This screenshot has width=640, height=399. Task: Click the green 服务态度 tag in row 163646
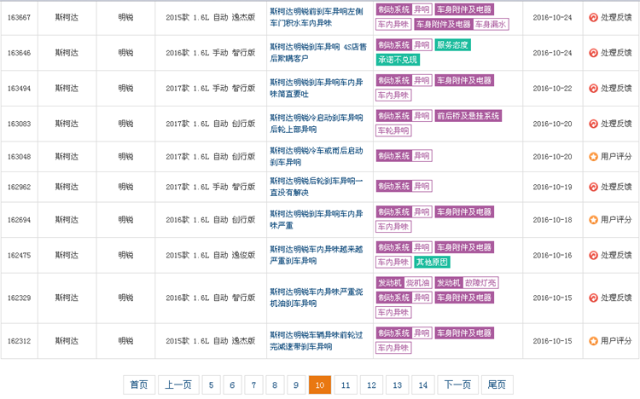pos(453,45)
